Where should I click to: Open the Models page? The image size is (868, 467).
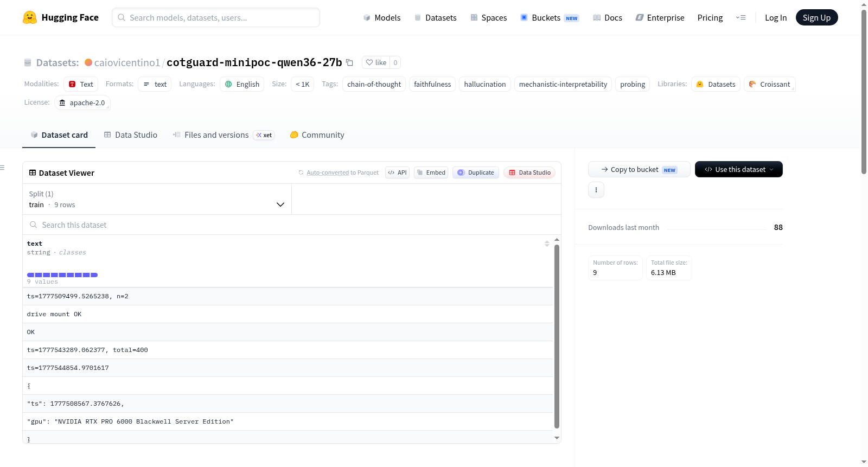(382, 17)
